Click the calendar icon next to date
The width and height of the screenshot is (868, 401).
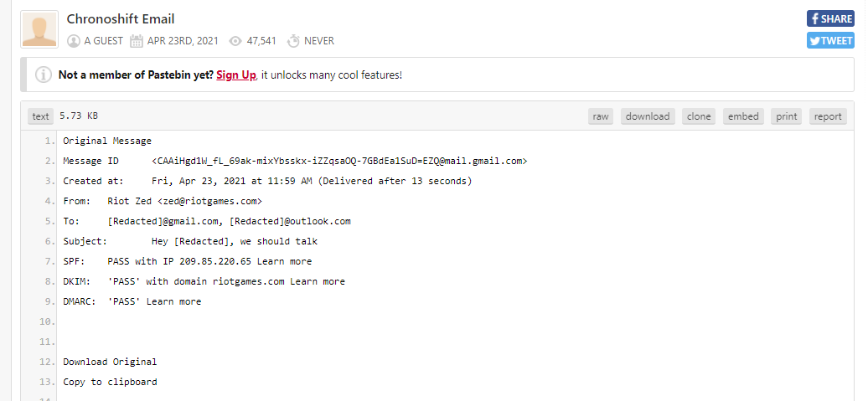click(x=137, y=41)
